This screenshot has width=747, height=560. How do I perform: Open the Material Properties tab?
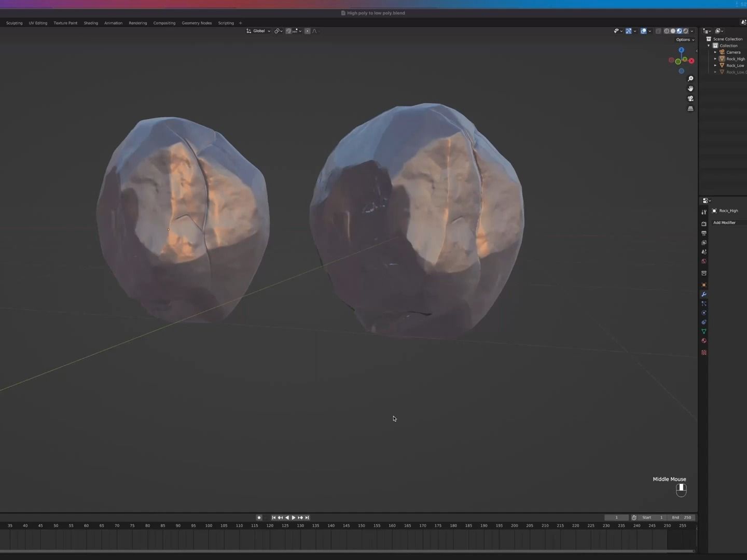pyautogui.click(x=704, y=341)
